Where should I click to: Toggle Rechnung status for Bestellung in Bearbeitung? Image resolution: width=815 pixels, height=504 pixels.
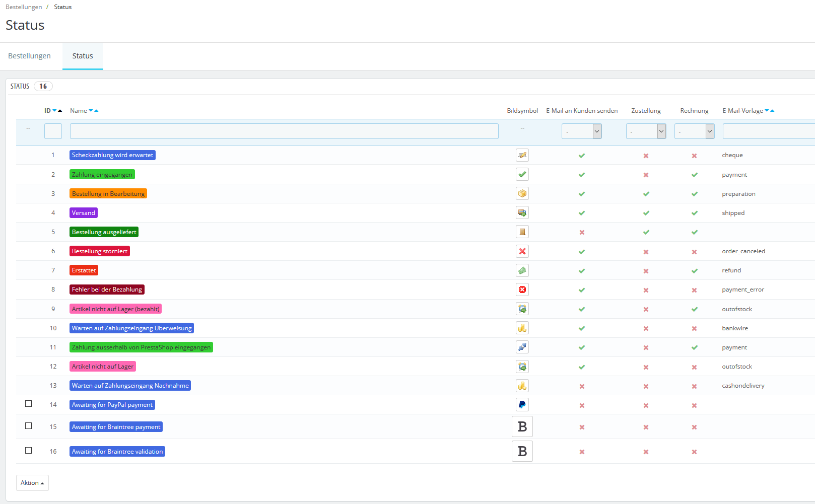point(695,194)
